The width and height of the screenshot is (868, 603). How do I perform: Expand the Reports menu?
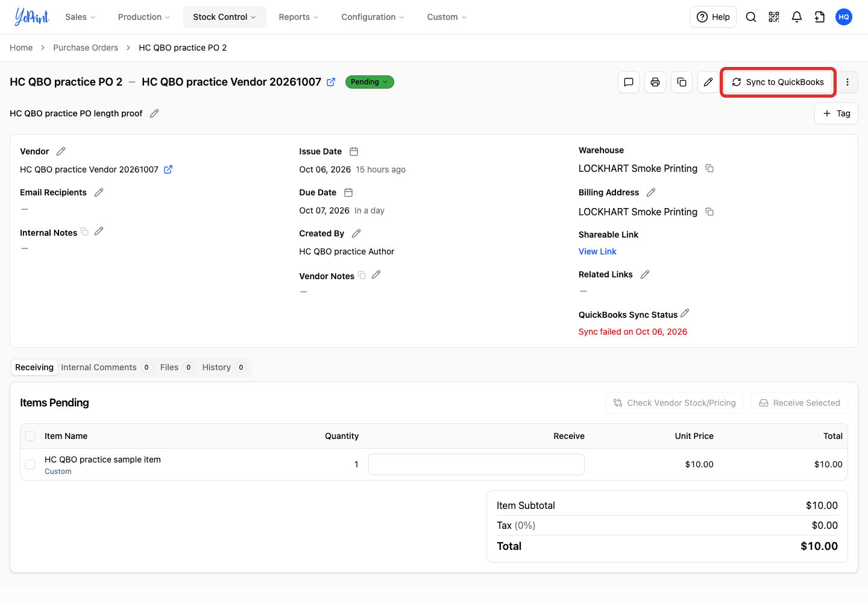298,17
